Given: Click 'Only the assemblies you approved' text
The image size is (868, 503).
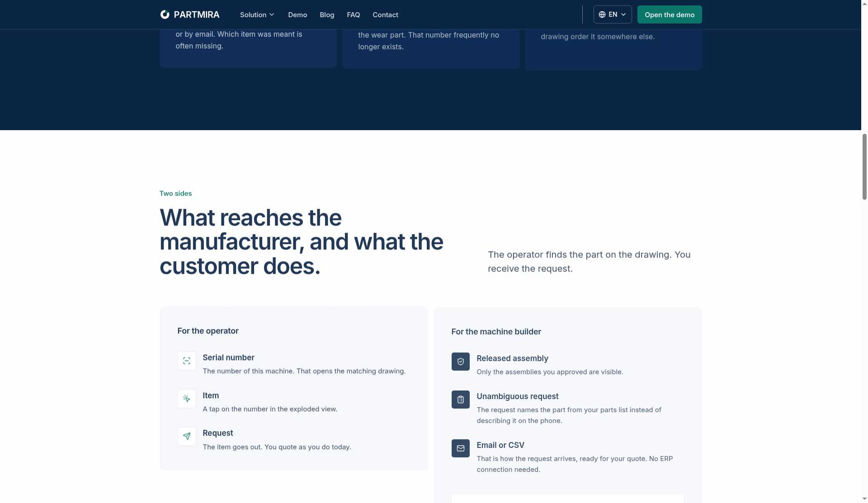Looking at the screenshot, I should pos(550,372).
